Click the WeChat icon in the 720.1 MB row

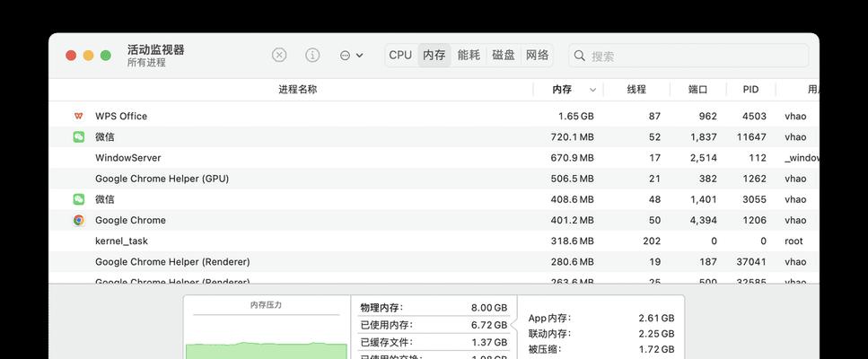[x=79, y=136]
